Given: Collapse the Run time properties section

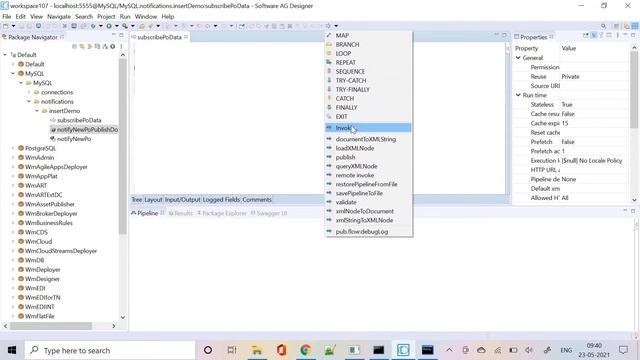Looking at the screenshot, I should pos(518,95).
